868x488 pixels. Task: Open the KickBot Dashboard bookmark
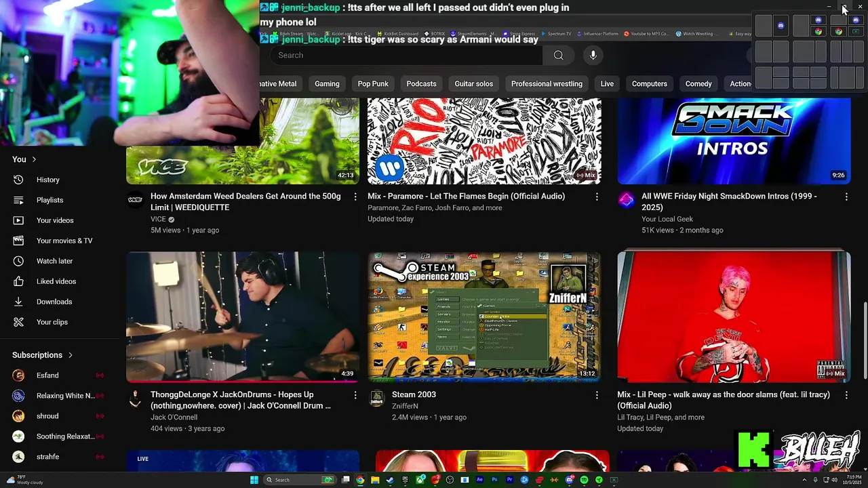click(x=397, y=34)
